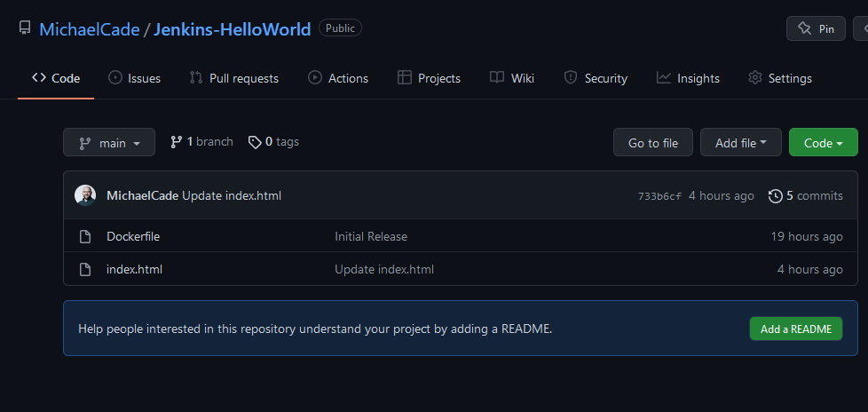Screen dimensions: 868x412
Task: Click the file icon next to Dockerfile
Action: pyautogui.click(x=85, y=236)
